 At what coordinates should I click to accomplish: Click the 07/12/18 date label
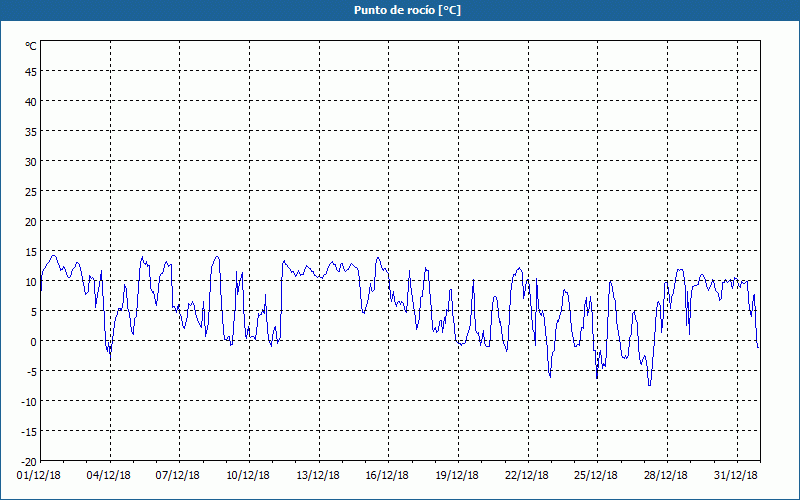point(178,476)
